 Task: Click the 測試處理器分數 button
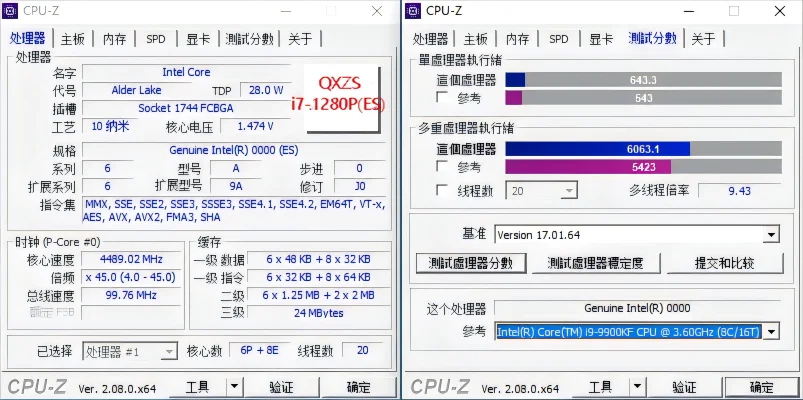click(x=471, y=263)
